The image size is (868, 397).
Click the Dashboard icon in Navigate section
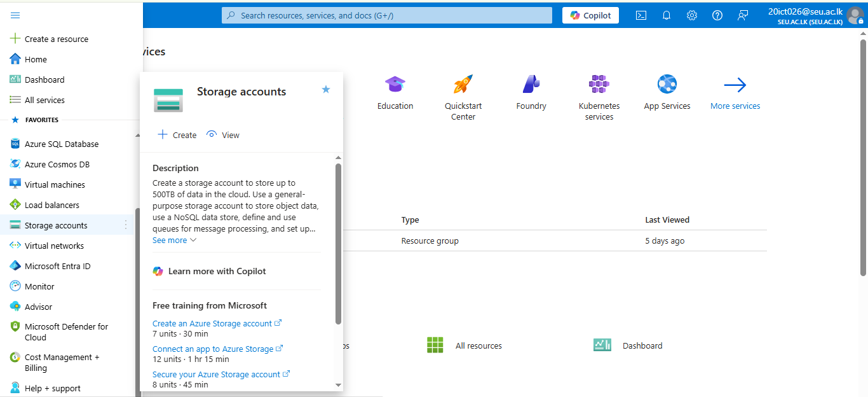click(x=602, y=345)
